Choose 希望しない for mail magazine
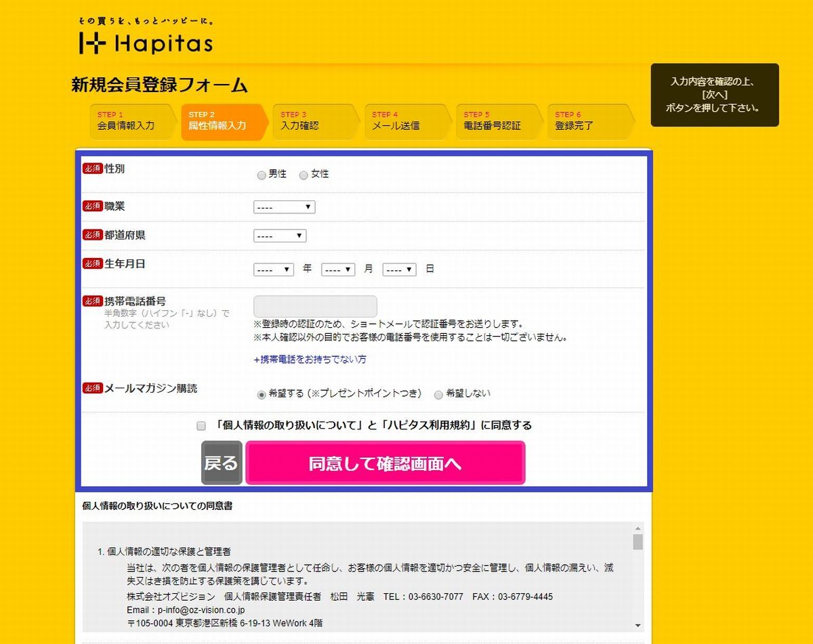813x644 pixels. pyautogui.click(x=438, y=395)
